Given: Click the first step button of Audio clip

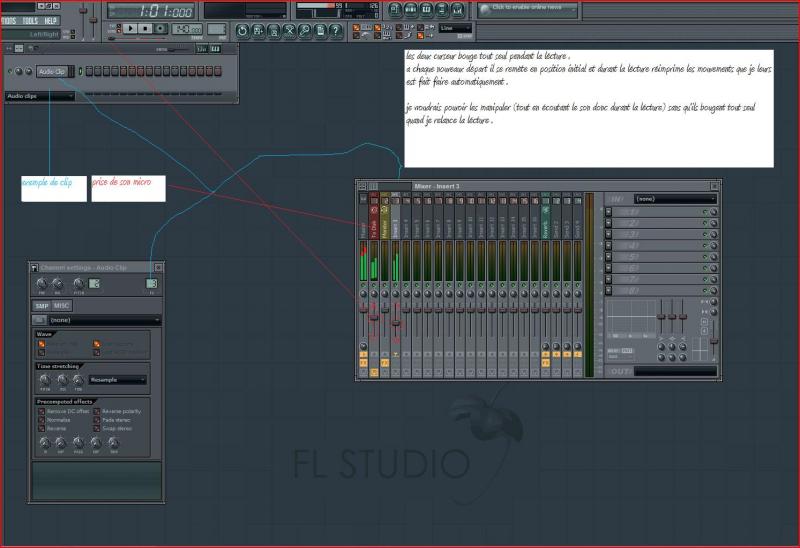Looking at the screenshot, I should [x=89, y=71].
